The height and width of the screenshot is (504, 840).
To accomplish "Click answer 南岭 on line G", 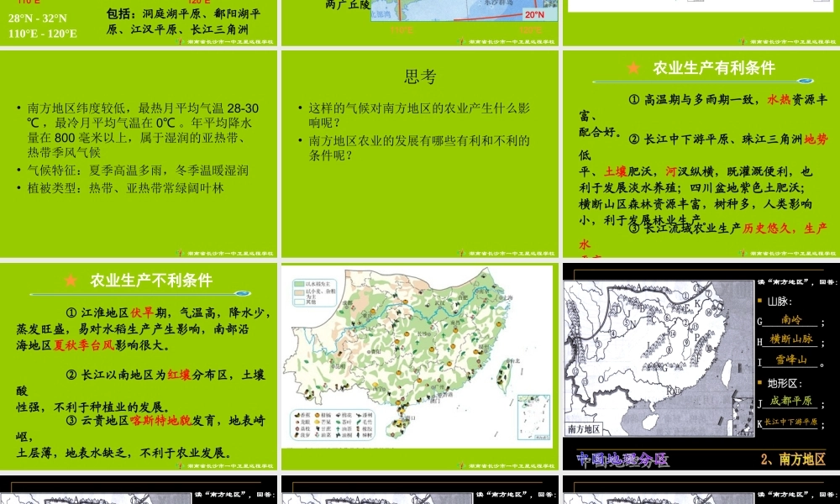I will coord(791,320).
